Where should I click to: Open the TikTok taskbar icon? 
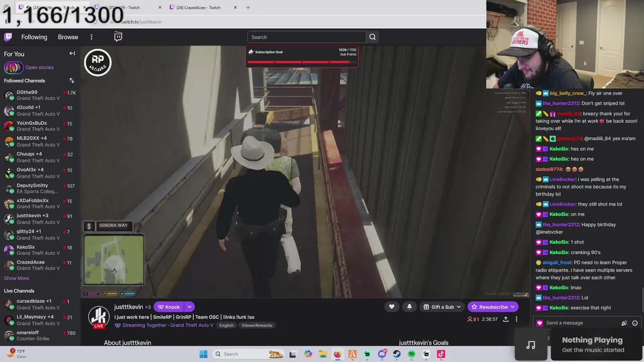[441, 354]
